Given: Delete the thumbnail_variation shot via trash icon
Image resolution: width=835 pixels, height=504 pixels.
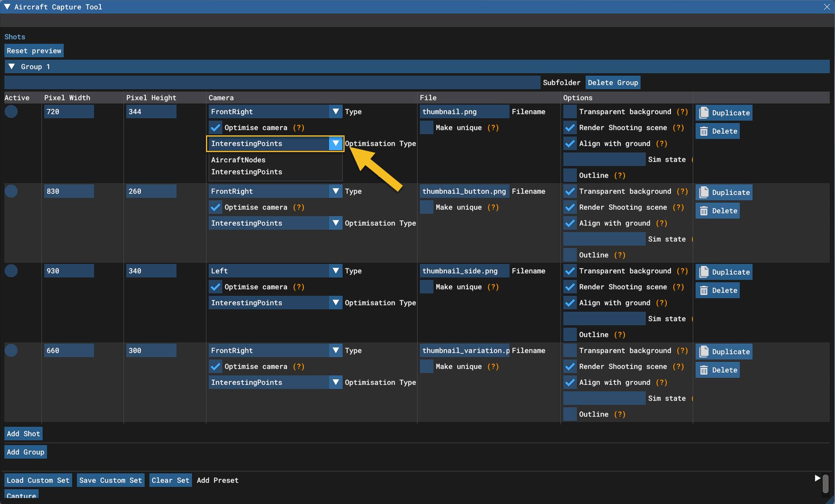Looking at the screenshot, I should pos(704,370).
